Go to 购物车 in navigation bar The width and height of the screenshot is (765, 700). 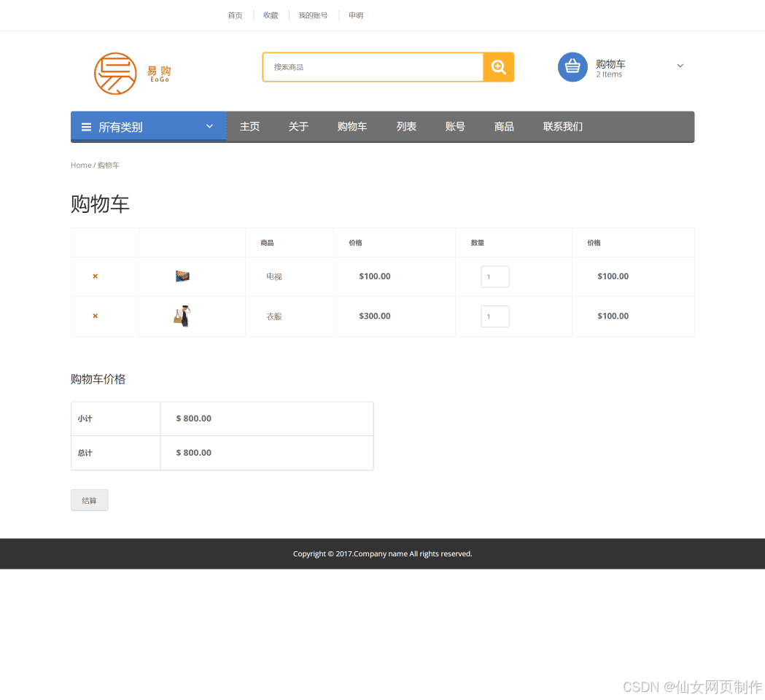(352, 127)
